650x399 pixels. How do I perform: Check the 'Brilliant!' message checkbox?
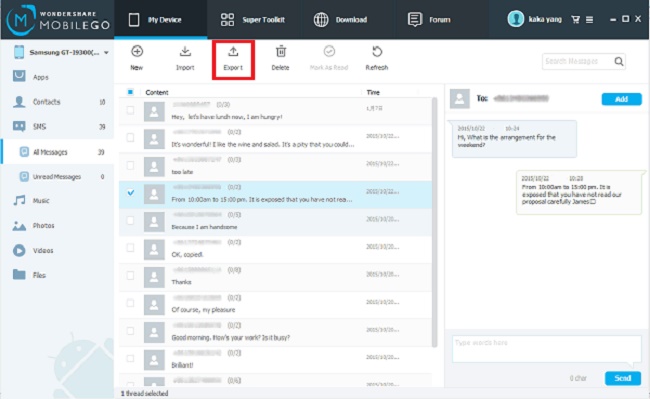tap(130, 358)
